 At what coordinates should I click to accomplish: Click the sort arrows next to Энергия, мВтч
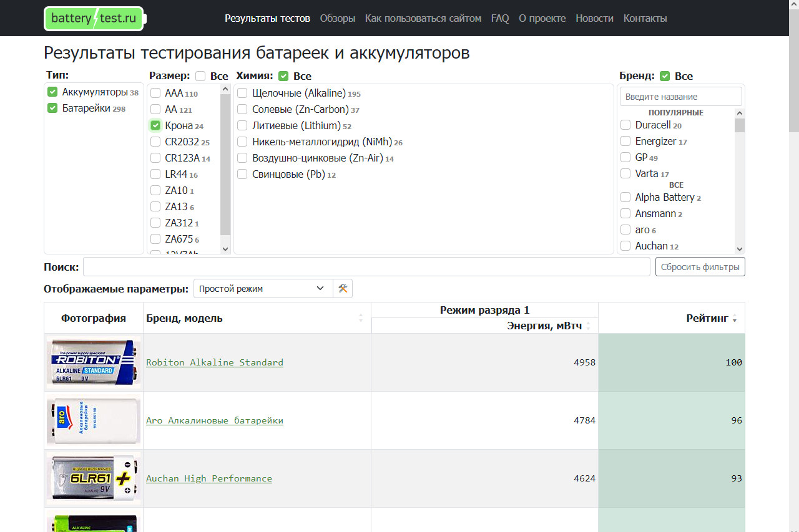(587, 325)
